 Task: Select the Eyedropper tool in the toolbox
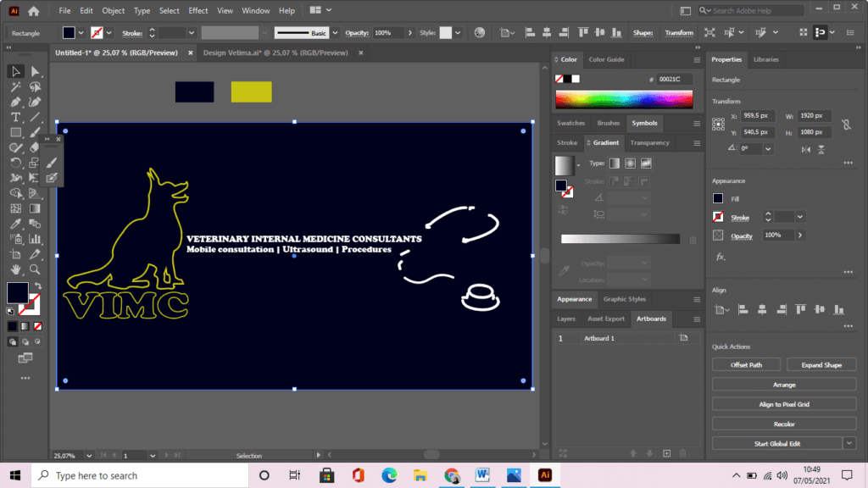[15, 224]
